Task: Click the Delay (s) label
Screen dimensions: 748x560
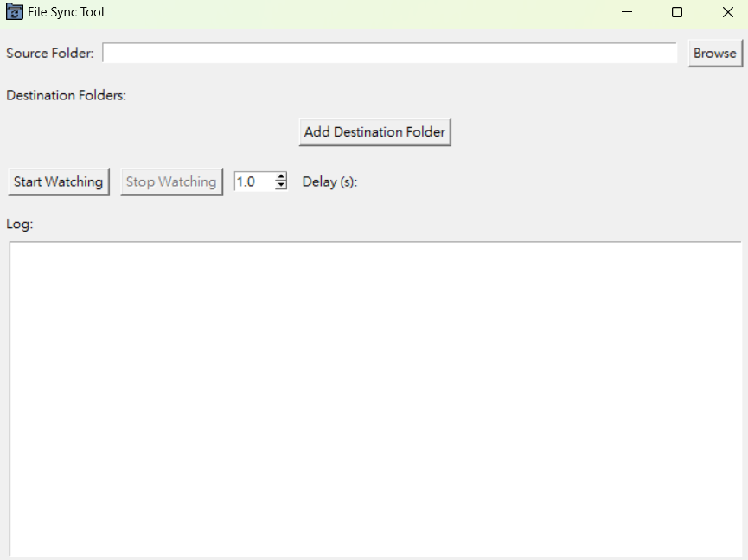Action: click(329, 181)
